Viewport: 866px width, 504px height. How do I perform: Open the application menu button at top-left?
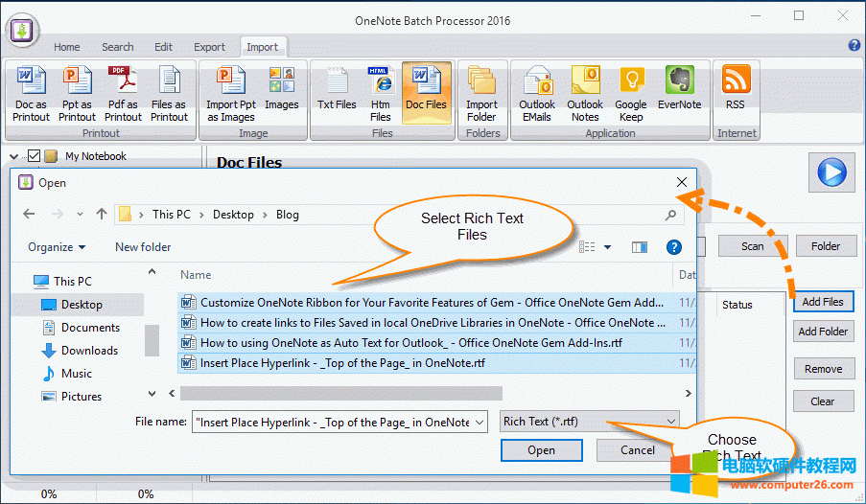[23, 30]
